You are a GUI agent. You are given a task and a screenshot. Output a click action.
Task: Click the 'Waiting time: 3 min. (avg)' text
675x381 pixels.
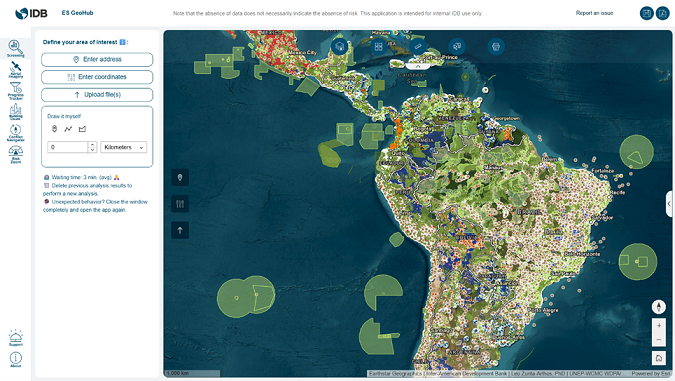click(x=81, y=177)
